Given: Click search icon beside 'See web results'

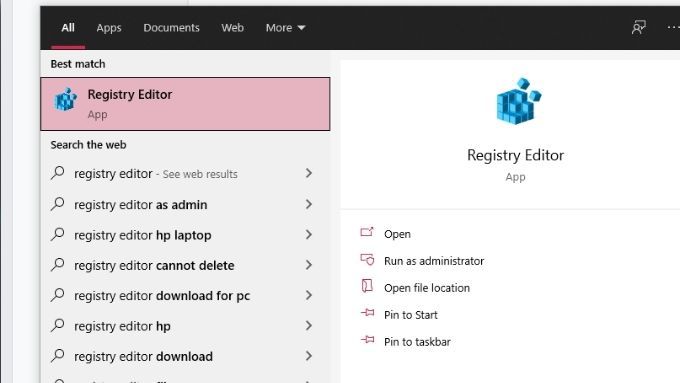Looking at the screenshot, I should tap(57, 173).
